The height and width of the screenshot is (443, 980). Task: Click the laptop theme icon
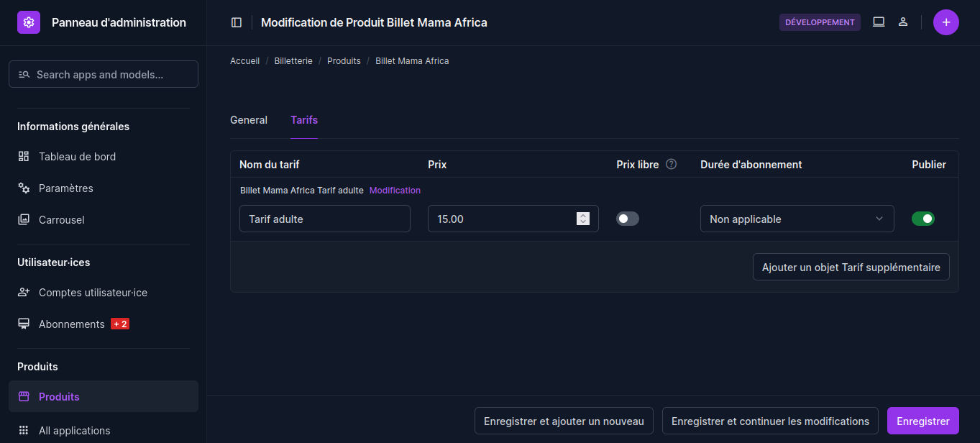coord(879,22)
